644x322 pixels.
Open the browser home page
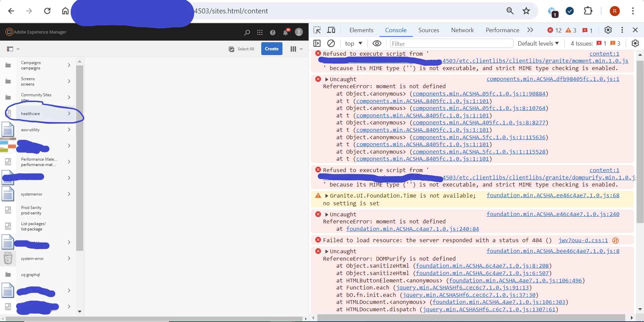coord(65,11)
